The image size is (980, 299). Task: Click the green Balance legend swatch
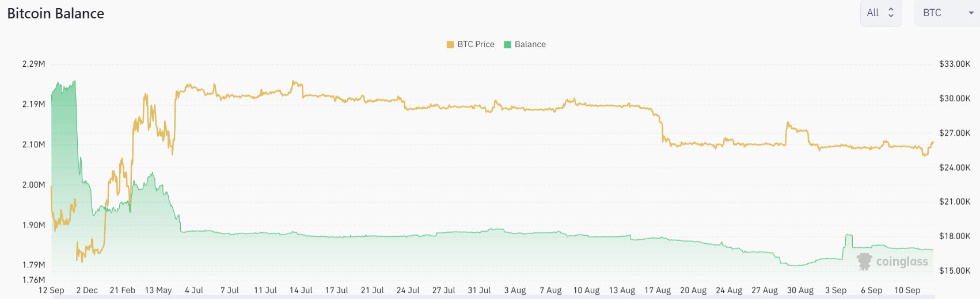(x=507, y=44)
